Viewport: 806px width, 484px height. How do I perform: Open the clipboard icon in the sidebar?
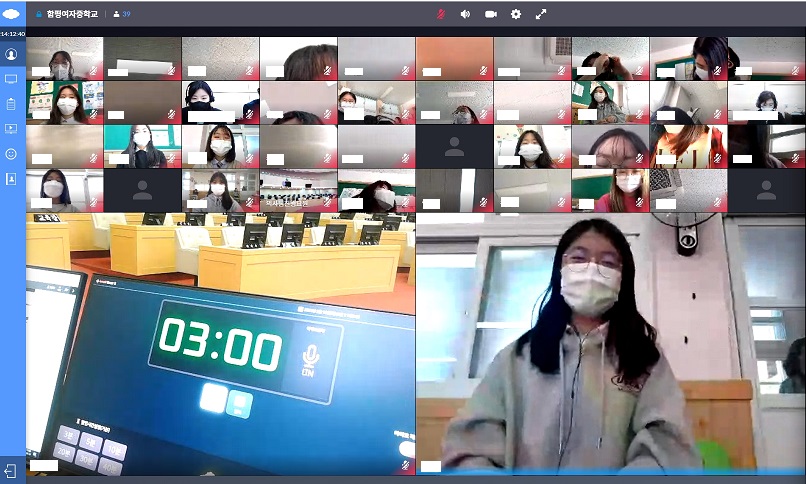click(11, 104)
